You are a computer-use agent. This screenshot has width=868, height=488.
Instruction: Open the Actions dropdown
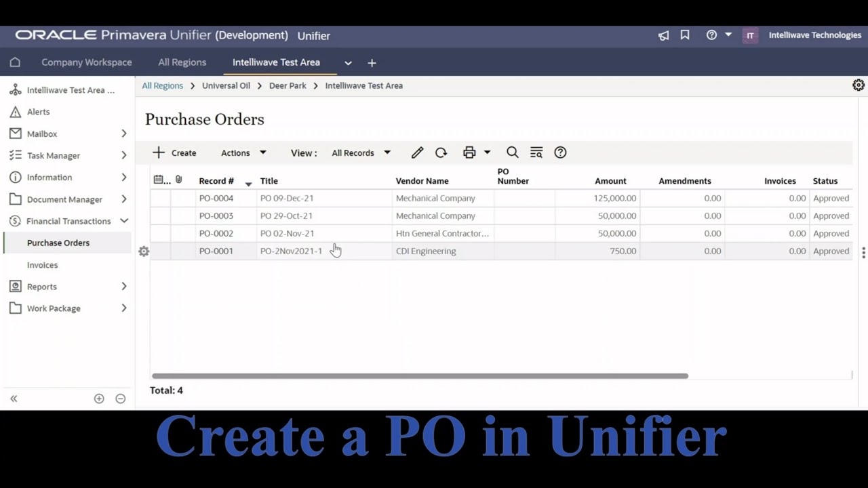[243, 152]
